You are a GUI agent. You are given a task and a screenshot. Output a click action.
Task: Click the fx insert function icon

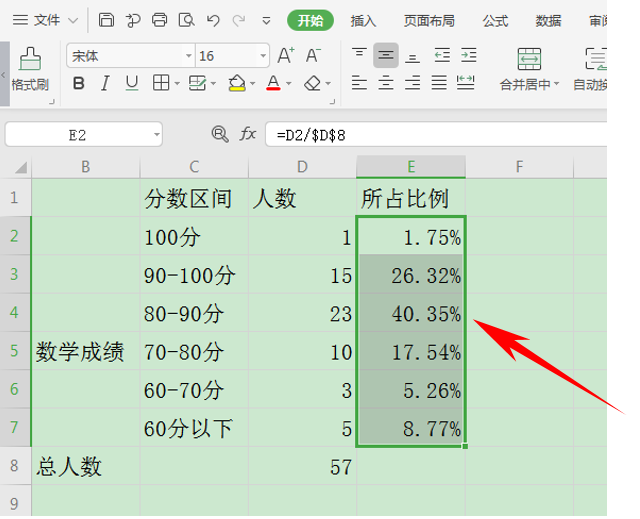pyautogui.click(x=248, y=133)
